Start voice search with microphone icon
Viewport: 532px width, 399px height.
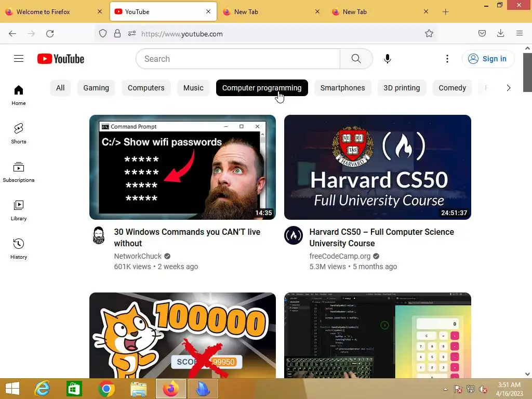387,59
